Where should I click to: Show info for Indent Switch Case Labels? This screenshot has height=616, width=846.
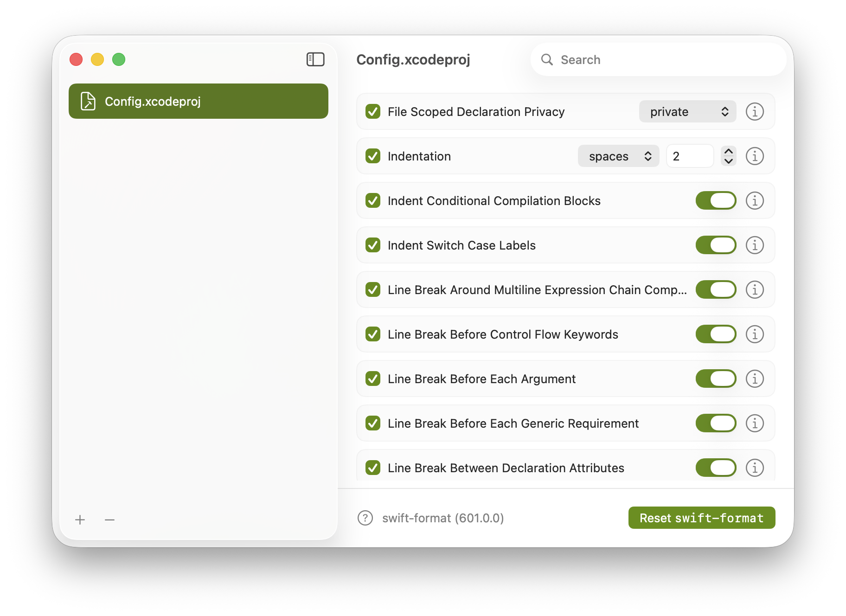(x=755, y=245)
